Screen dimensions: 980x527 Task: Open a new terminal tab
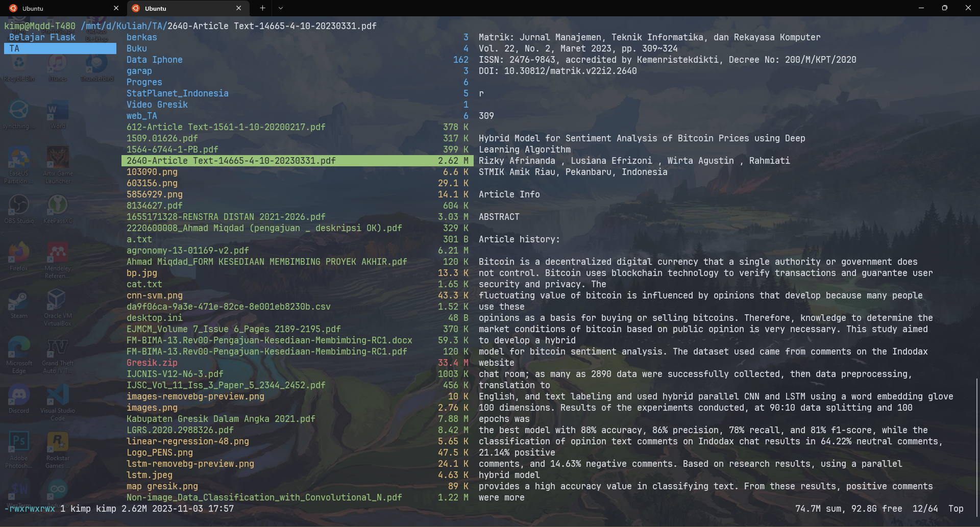click(x=262, y=8)
